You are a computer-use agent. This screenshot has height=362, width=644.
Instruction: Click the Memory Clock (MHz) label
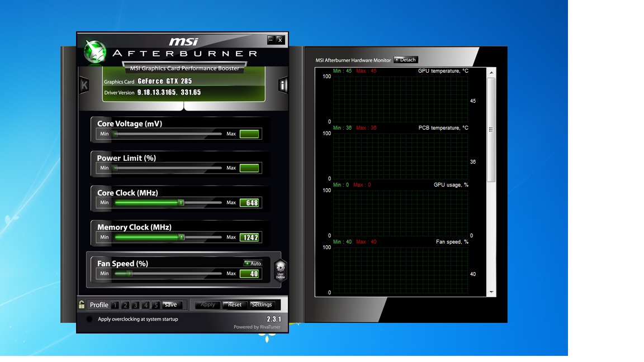coord(134,227)
